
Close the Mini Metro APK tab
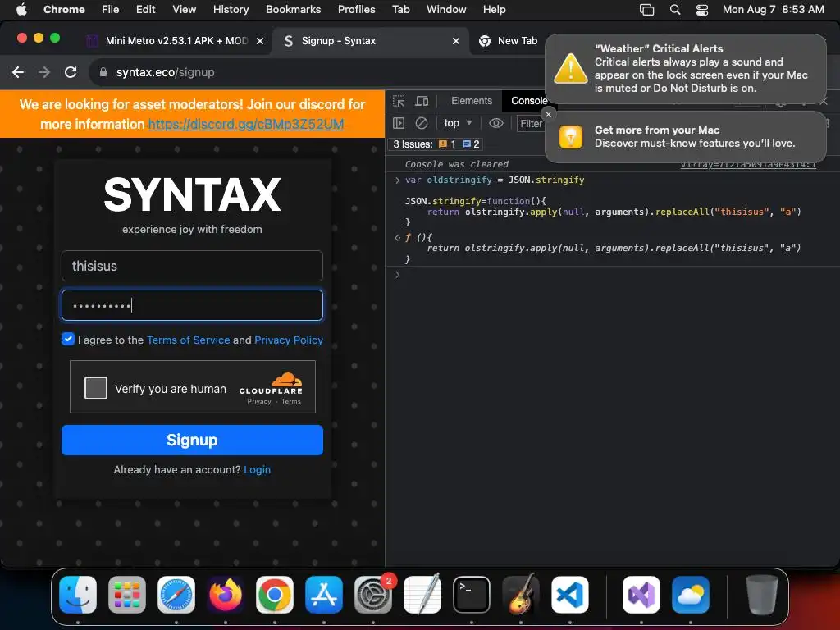tap(260, 41)
